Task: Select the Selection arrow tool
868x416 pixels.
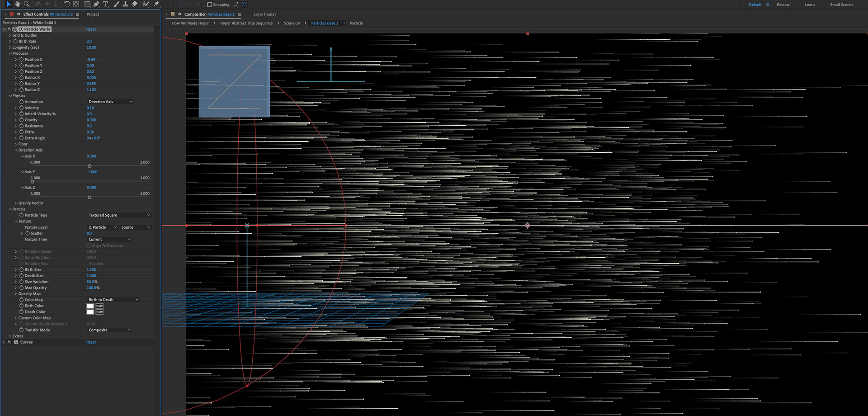Action: click(9, 4)
